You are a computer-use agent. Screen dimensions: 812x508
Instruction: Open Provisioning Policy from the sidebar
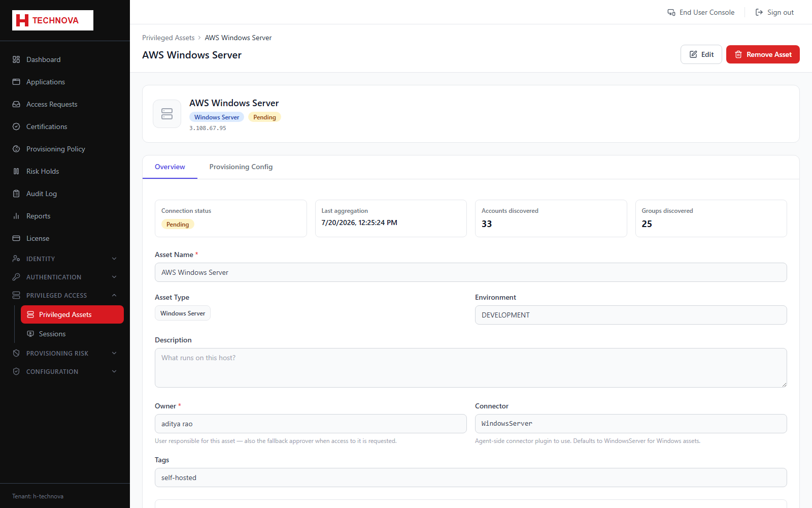(x=65, y=149)
